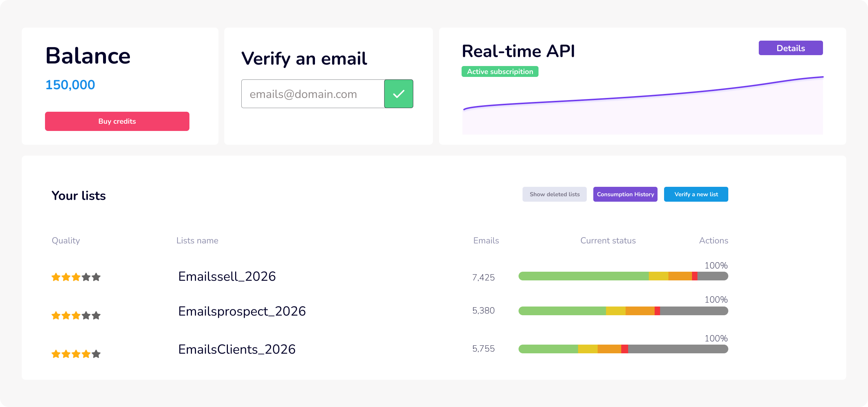Open the EmailsClients_2026 list
The image size is (868, 407).
pos(237,349)
